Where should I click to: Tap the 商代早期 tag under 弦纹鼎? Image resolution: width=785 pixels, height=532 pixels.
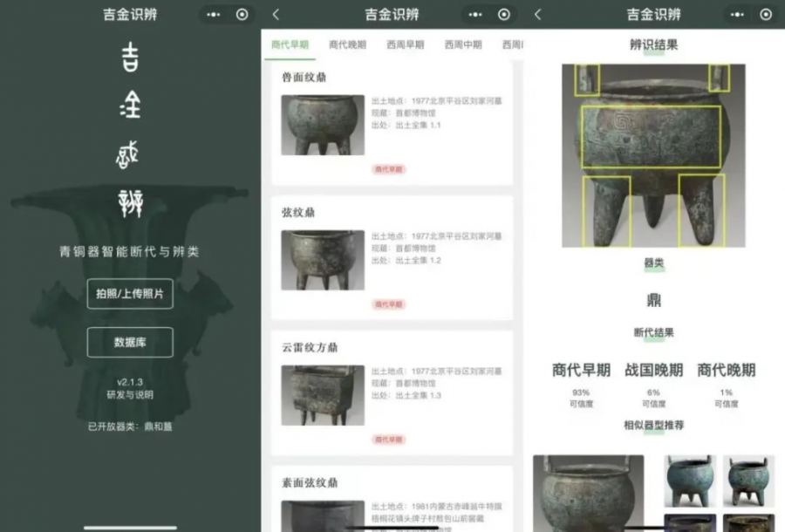pos(389,304)
